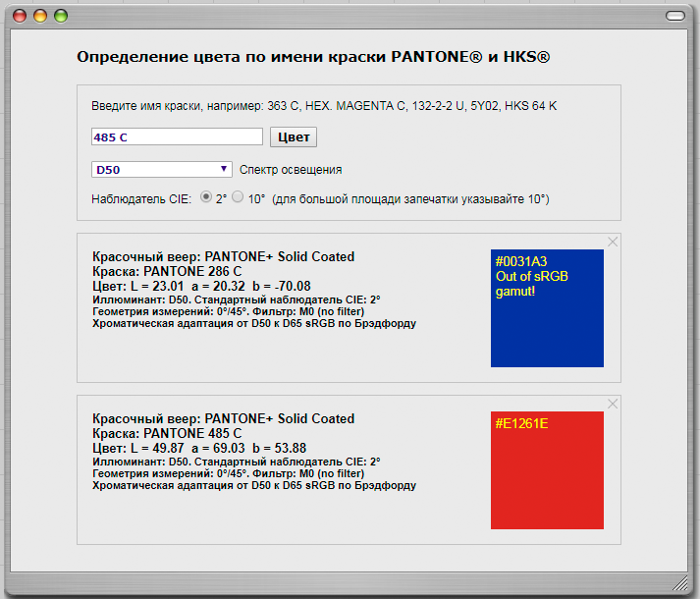
Task: Click the Цвет button
Action: [294, 136]
